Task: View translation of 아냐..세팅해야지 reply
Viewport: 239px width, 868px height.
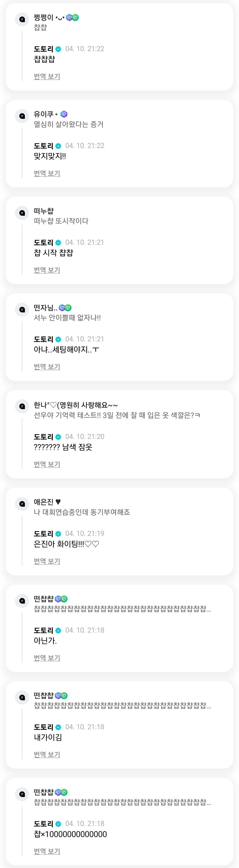Action: click(x=47, y=367)
